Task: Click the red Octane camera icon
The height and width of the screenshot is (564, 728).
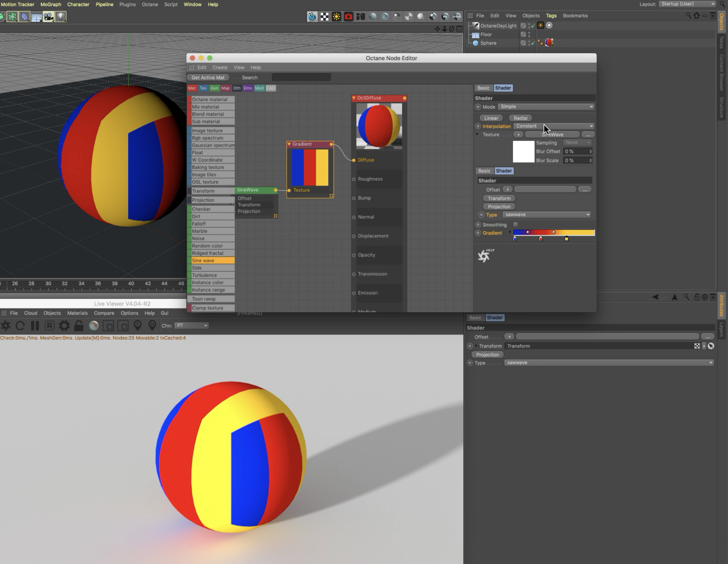Action: [348, 16]
